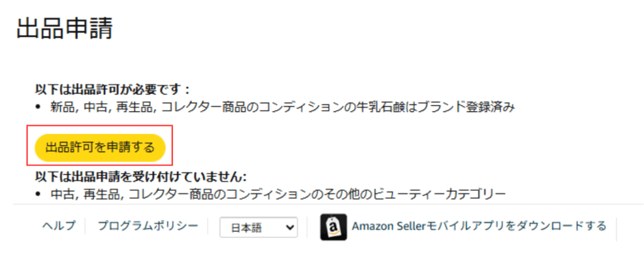Click the 出品許可を申請する yellow button
The image size is (644, 264).
(100, 148)
